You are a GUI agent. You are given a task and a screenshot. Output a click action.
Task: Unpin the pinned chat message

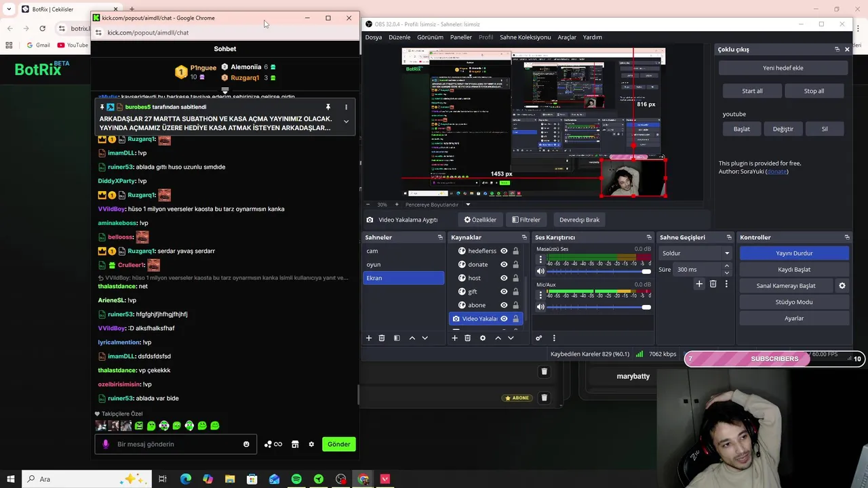328,107
